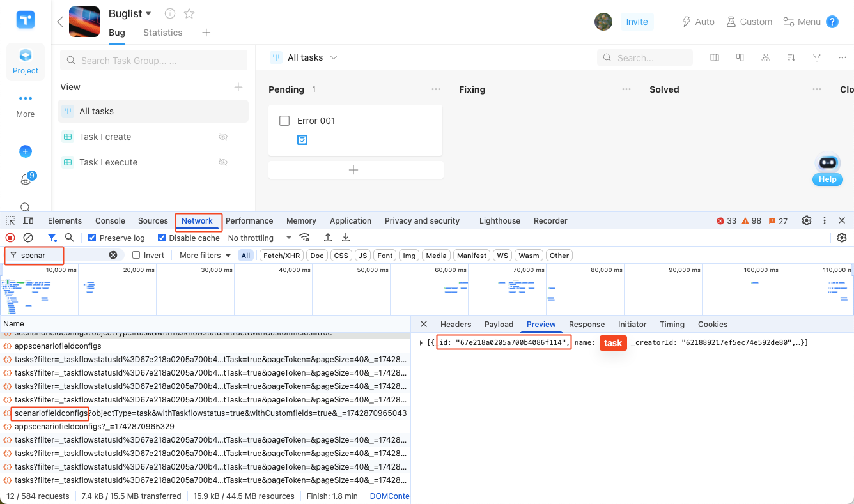Screen dimensions: 854x504
Task: Click the Help robot assistant
Action: tap(828, 169)
